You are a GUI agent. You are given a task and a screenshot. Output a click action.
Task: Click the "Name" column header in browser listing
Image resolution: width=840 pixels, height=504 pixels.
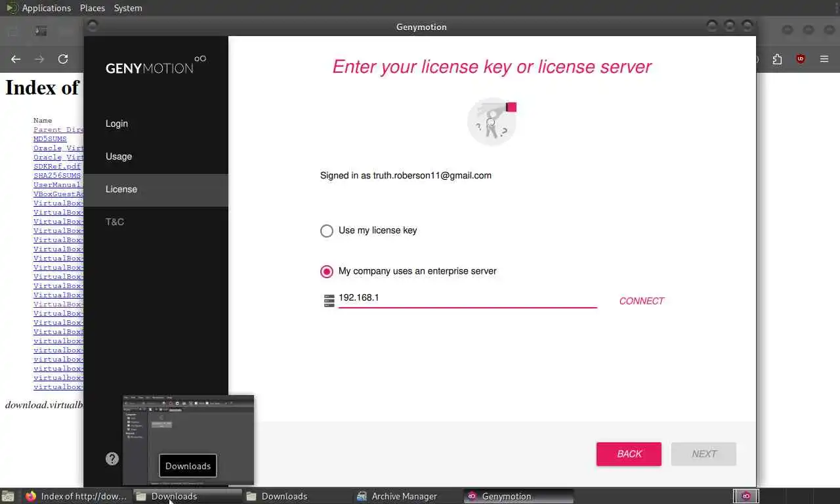click(x=43, y=121)
